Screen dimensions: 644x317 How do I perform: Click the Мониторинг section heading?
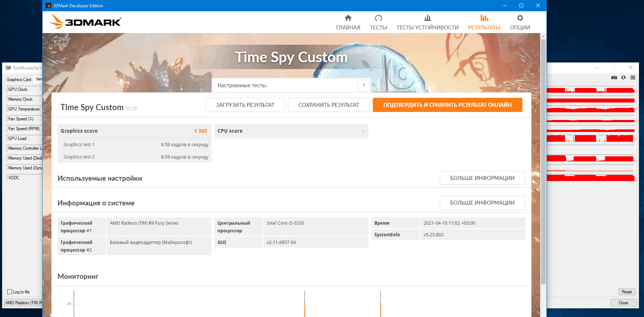pos(78,276)
